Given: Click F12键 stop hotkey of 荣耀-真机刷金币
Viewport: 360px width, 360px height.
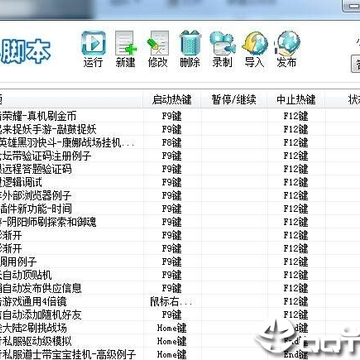Looking at the screenshot, I should 296,116.
